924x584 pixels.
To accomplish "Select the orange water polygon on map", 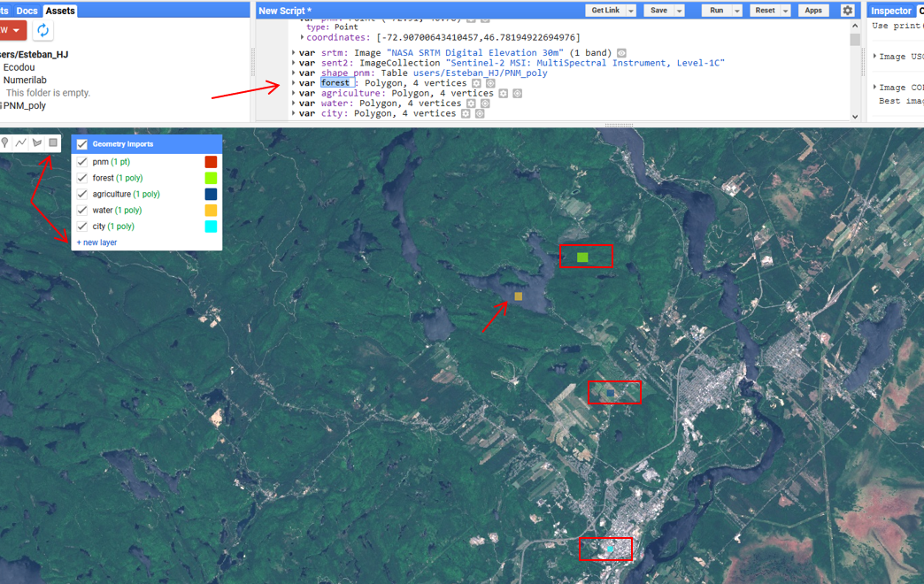I will point(519,296).
